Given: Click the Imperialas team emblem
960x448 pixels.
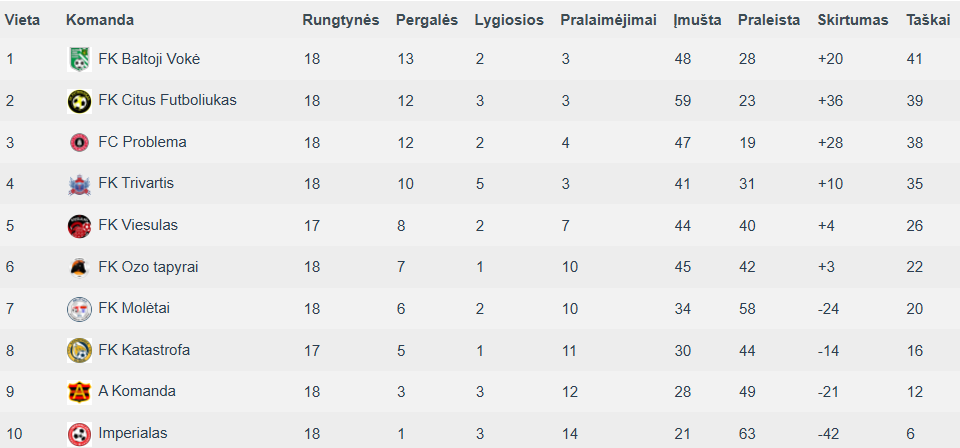Looking at the screenshot, I should pyautogui.click(x=79, y=434).
